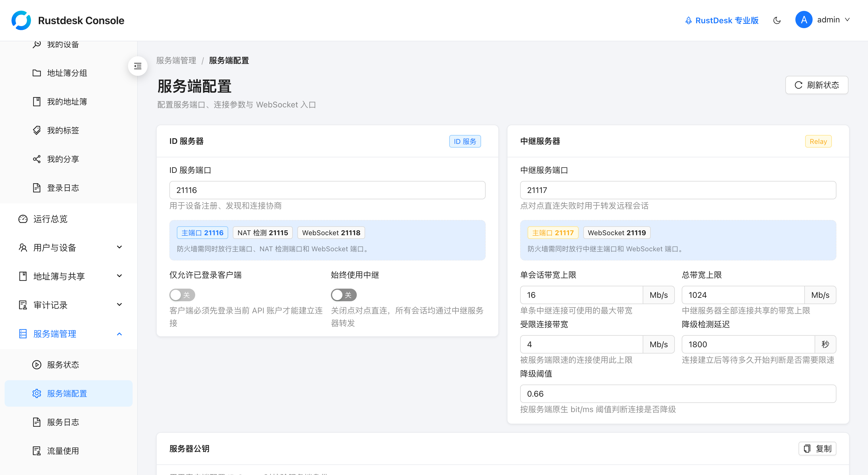
Task: Click the play-circle icon for 服务状态
Action: (37, 365)
